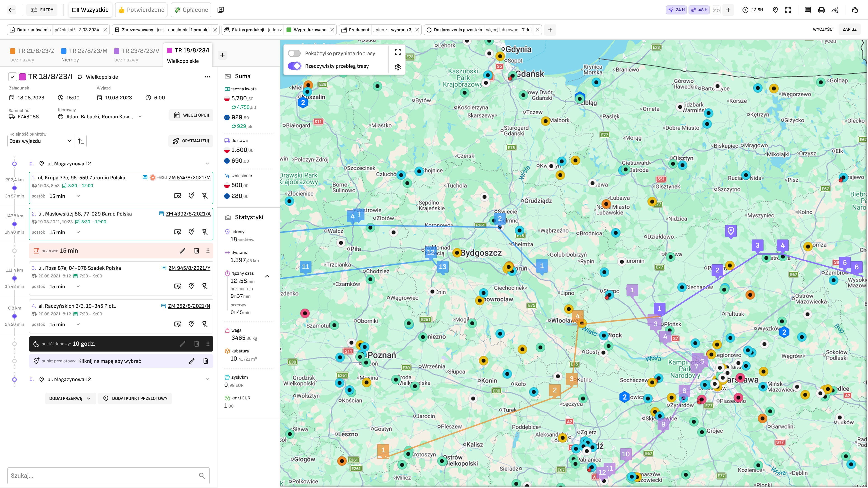Screen dimensions: 868x488
Task: Open the route three-dots menu
Action: click(208, 77)
